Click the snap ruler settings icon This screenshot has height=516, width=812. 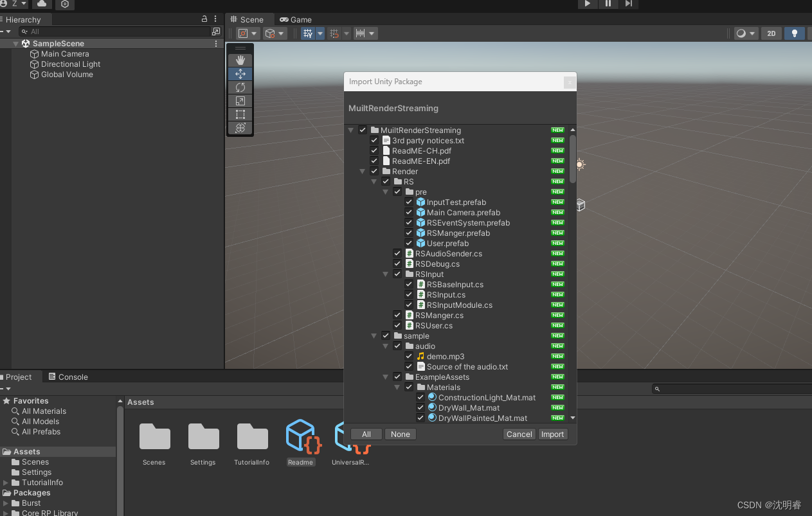pyautogui.click(x=361, y=33)
